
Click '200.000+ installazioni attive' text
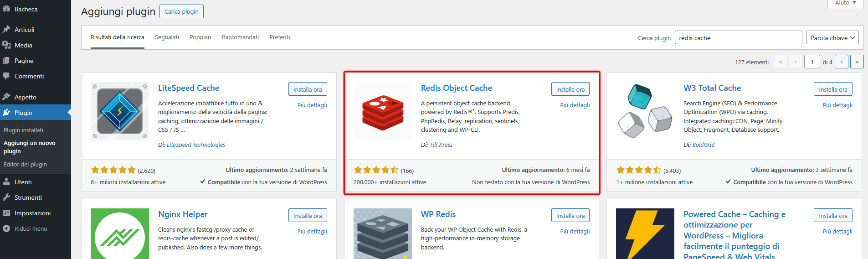click(x=390, y=182)
